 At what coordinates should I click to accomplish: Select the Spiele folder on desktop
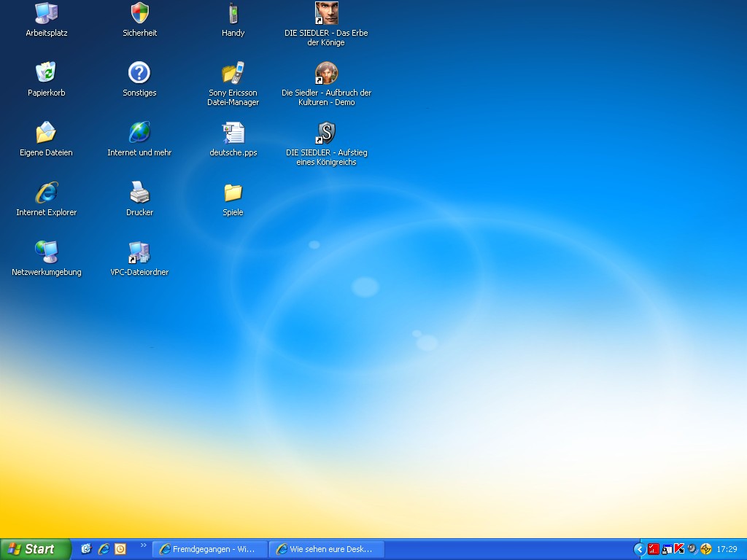tap(233, 192)
